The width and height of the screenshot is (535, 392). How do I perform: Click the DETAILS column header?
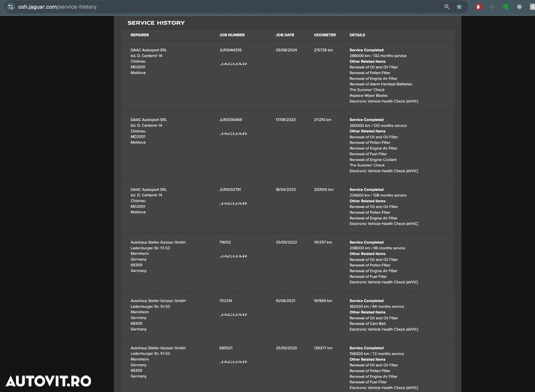point(357,35)
